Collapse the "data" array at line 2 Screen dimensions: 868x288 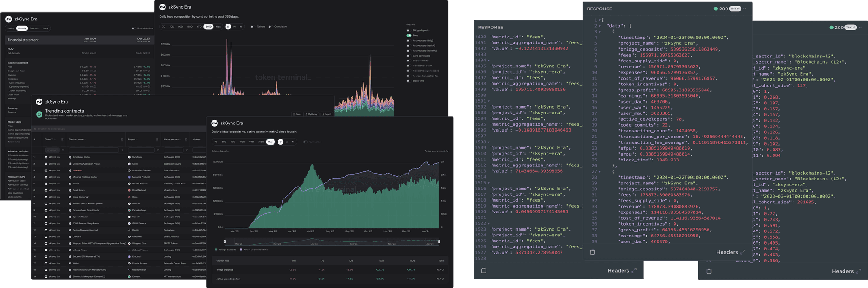click(600, 26)
